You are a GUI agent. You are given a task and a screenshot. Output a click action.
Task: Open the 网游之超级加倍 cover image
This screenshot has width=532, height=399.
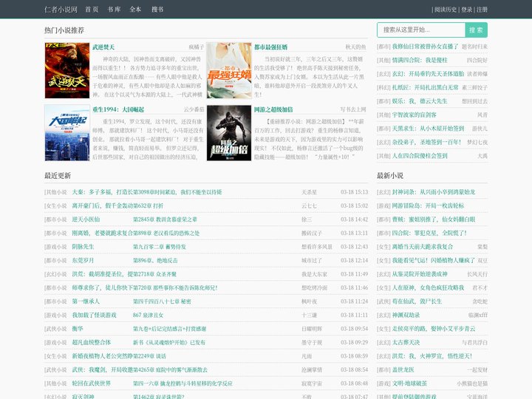coord(229,133)
